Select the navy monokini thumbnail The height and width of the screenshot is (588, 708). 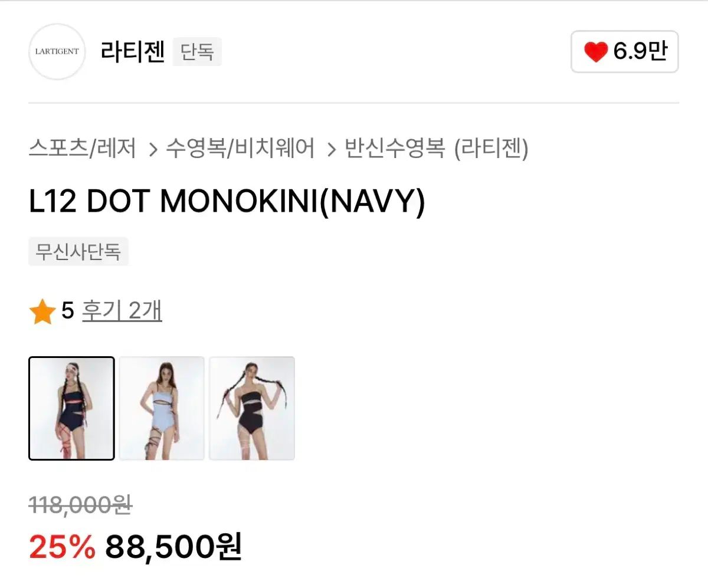(71, 408)
